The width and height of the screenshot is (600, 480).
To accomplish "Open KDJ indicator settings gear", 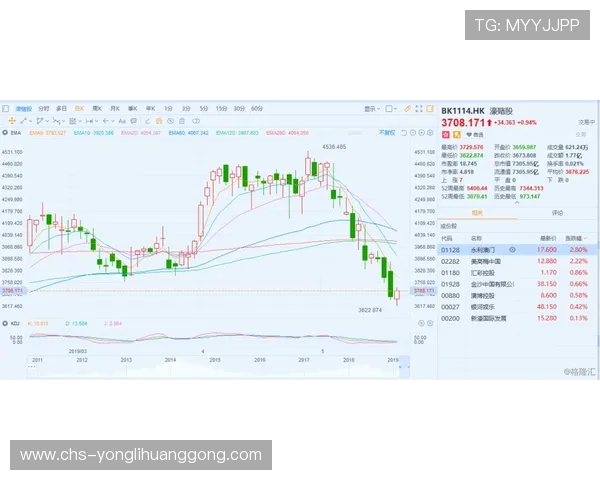I will [x=6, y=324].
